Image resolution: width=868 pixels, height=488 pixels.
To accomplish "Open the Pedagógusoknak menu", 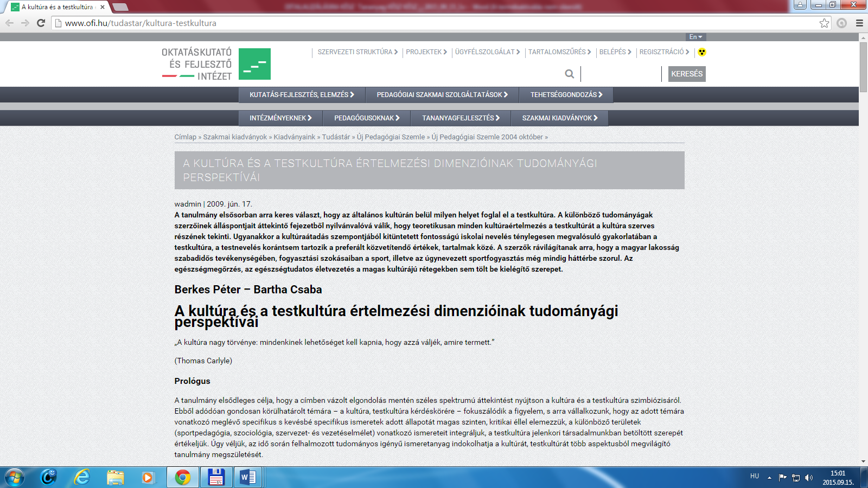I will tap(367, 118).
